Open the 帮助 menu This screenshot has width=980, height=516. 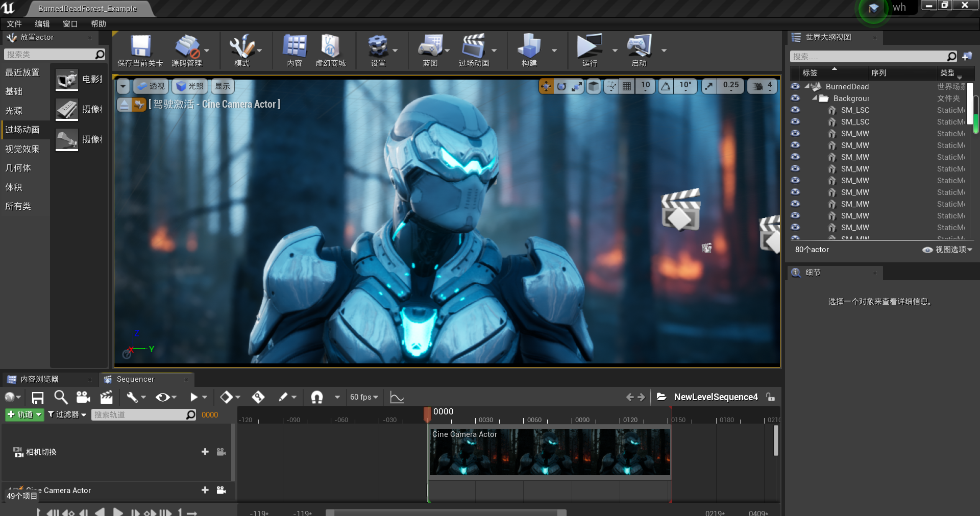pos(99,24)
